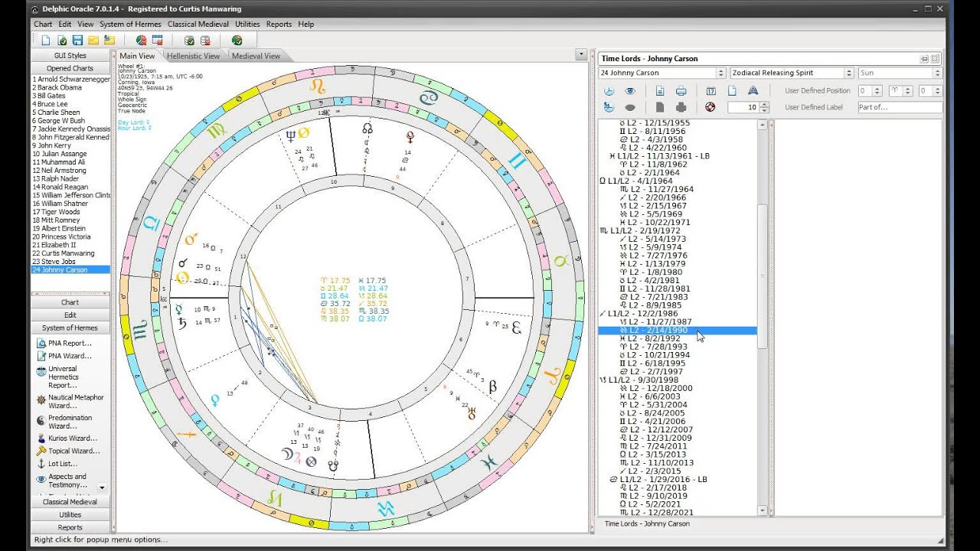The width and height of the screenshot is (980, 551).
Task: Open the chart selector dropdown showing 24 Johnny Carson
Action: 661,73
